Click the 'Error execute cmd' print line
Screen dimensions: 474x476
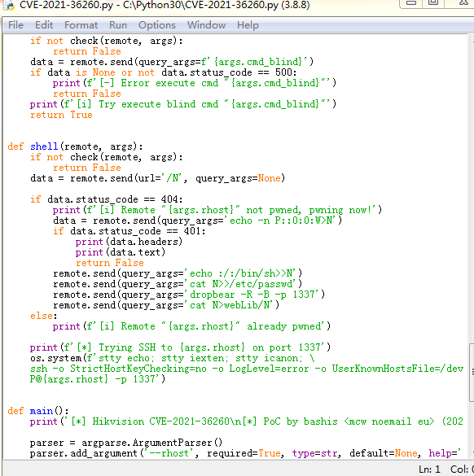point(195,83)
